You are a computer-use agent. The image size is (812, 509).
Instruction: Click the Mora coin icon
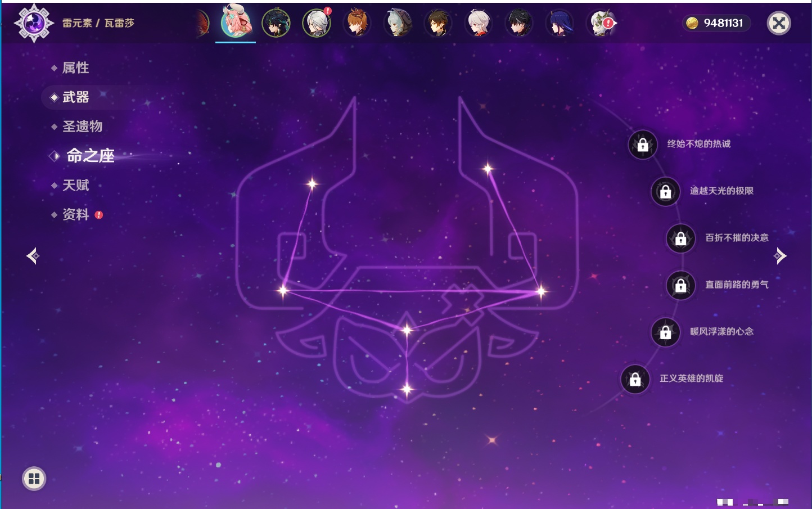tap(692, 23)
